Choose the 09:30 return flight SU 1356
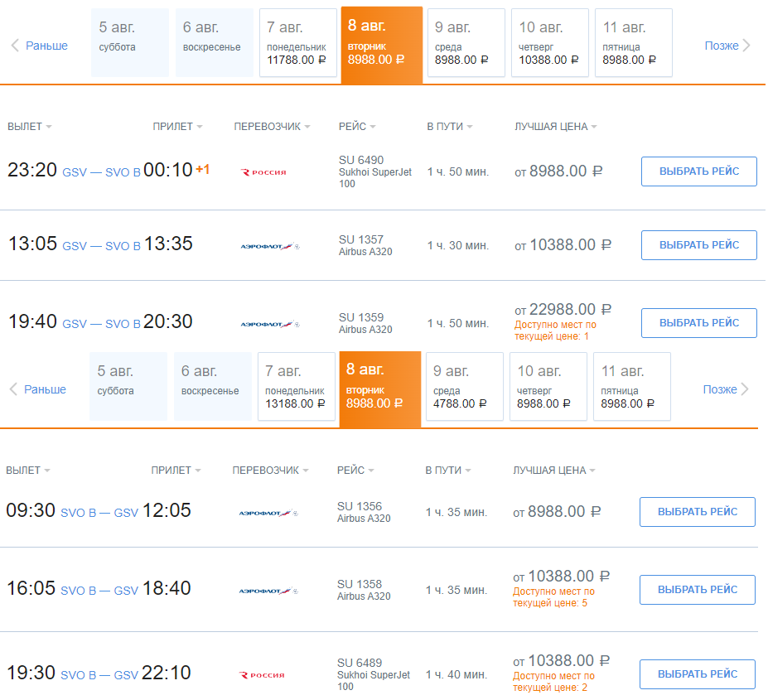 [x=698, y=512]
